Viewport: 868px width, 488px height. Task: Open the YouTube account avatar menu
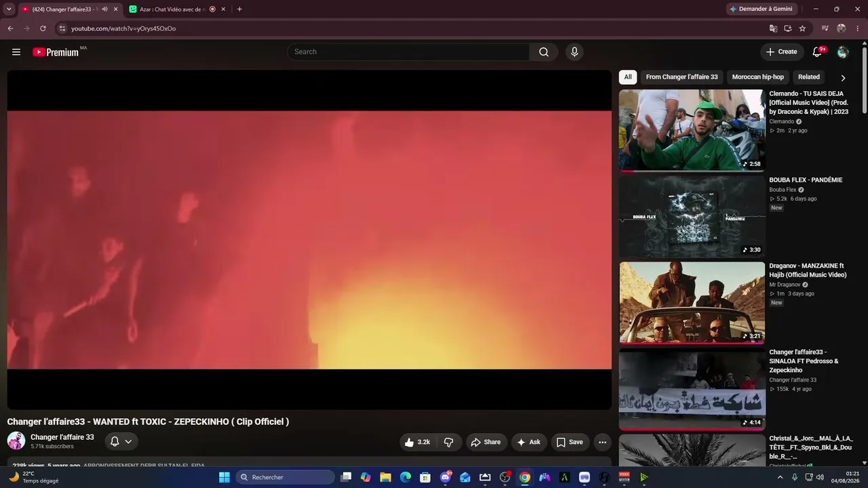point(843,52)
